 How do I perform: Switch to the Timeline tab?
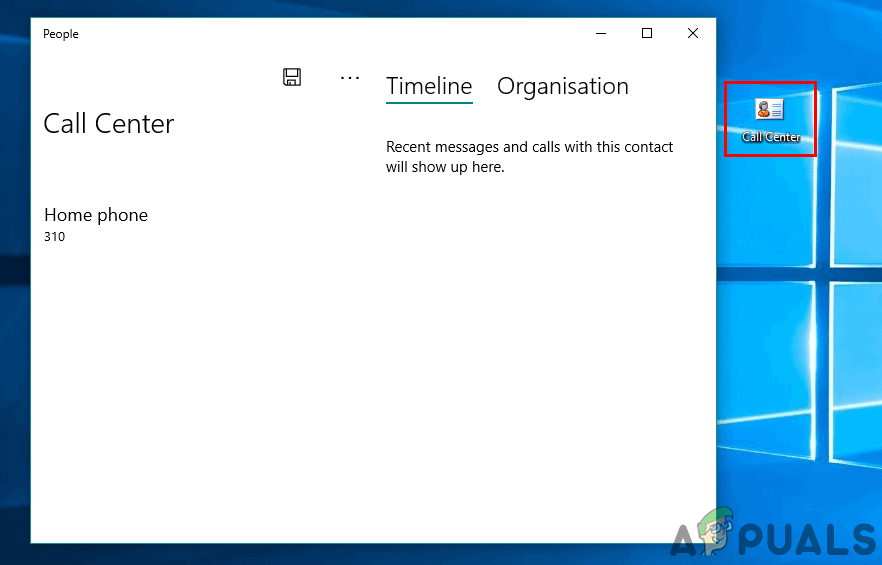point(429,86)
